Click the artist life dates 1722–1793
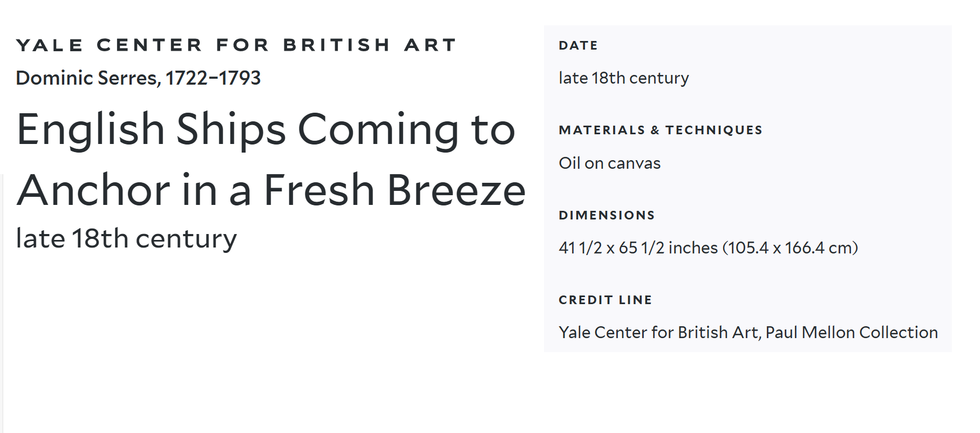The height and width of the screenshot is (433, 980). click(x=213, y=78)
